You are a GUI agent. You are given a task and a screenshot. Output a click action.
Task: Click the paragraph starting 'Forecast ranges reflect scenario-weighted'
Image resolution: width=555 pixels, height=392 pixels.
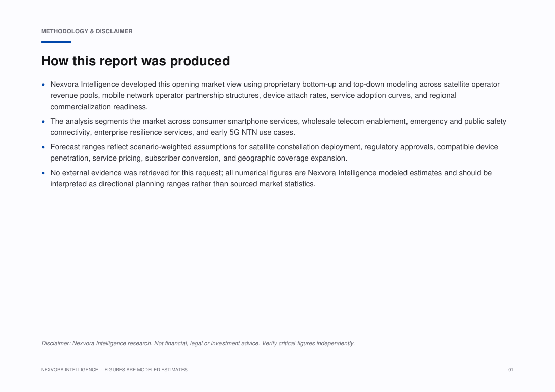tap(274, 152)
